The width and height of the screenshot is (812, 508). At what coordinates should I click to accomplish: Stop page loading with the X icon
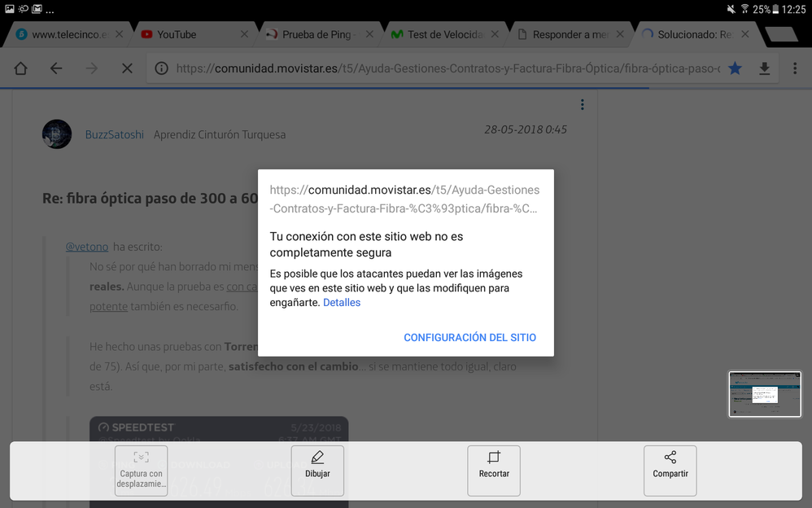[126, 68]
